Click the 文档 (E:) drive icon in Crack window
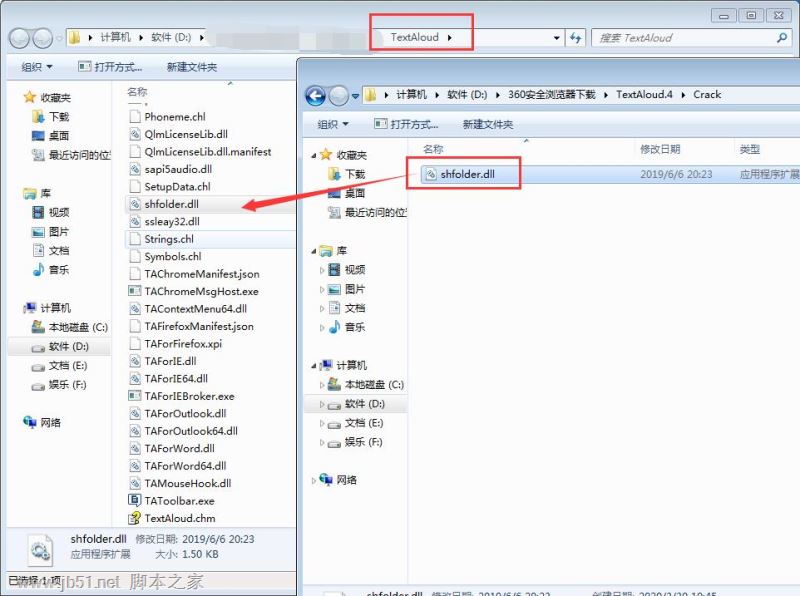800x596 pixels. pyautogui.click(x=334, y=424)
